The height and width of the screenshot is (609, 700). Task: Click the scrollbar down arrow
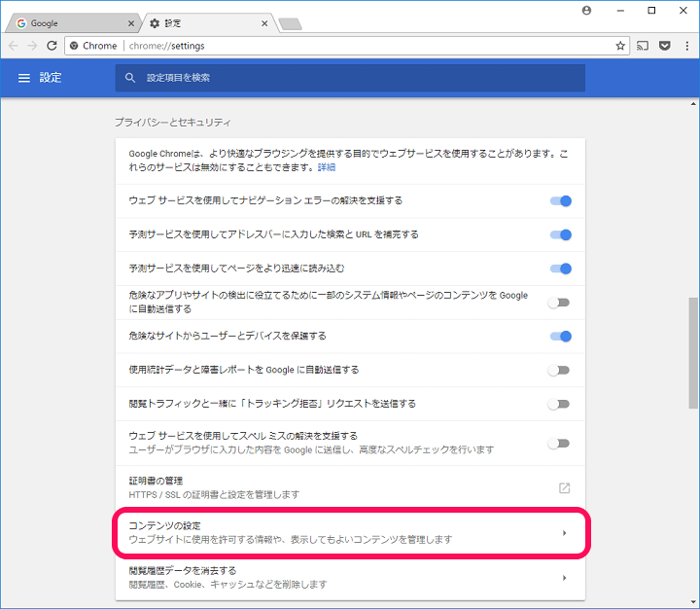tap(693, 602)
